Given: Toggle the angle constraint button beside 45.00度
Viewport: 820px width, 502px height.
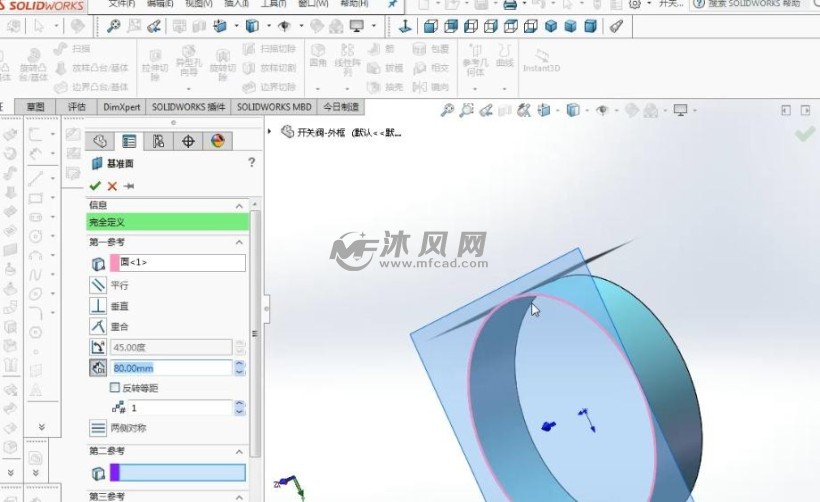Looking at the screenshot, I should (98, 347).
